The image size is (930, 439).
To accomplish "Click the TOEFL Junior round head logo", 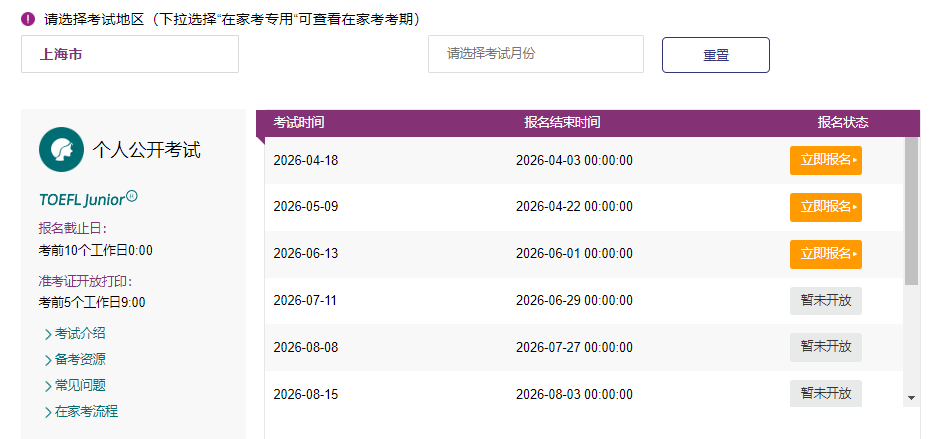I will point(61,150).
